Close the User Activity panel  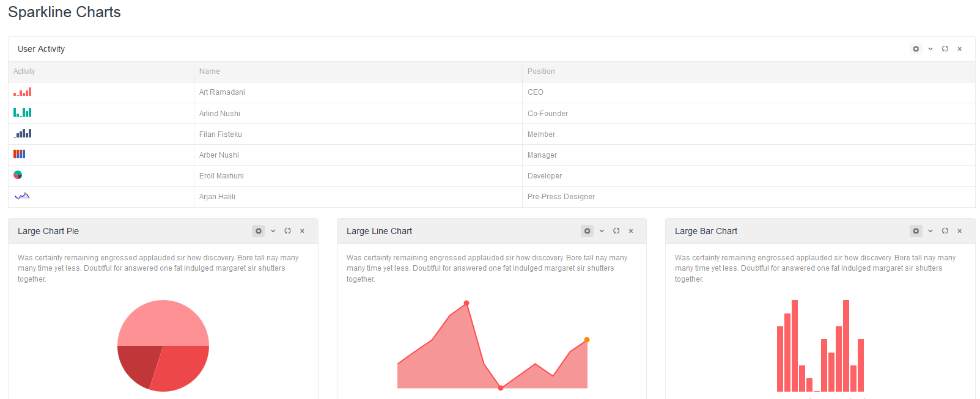[960, 49]
